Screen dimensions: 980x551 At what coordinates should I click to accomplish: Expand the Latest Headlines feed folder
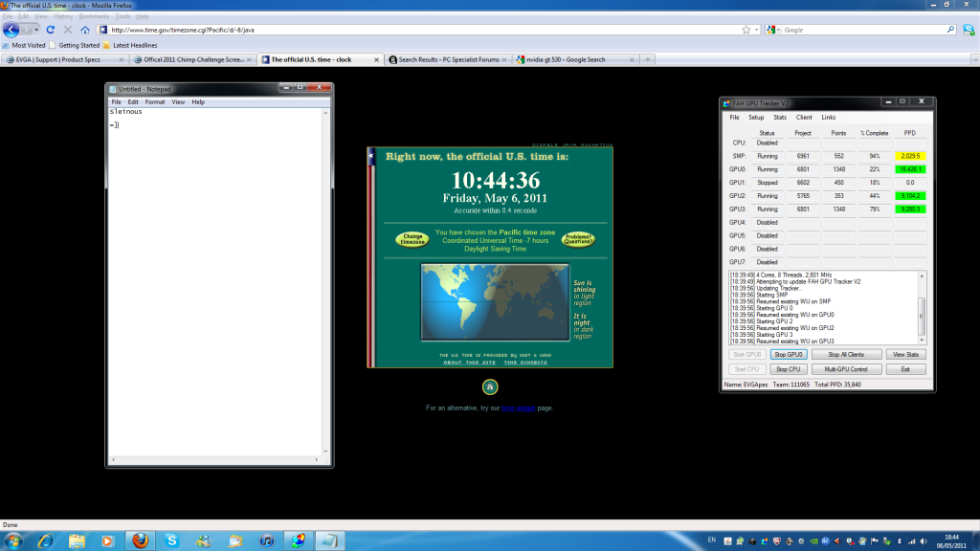pos(129,45)
